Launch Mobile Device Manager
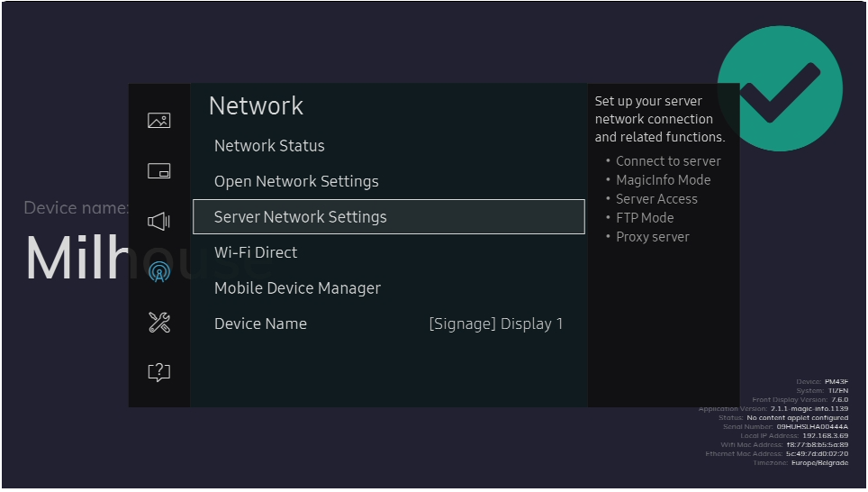Viewport: 868px width, 492px height. [297, 288]
